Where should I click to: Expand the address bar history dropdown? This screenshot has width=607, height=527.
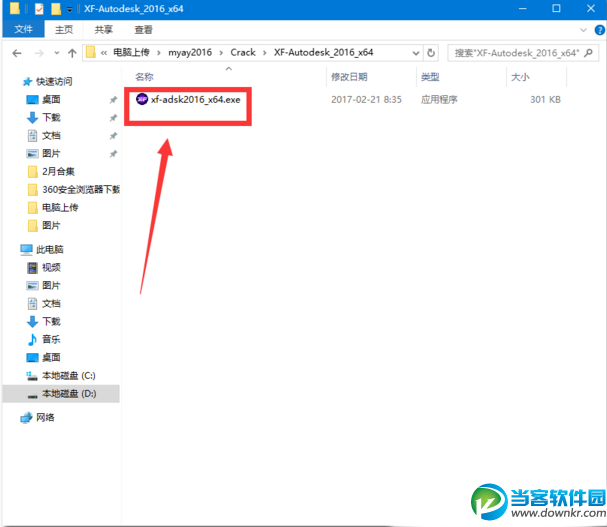coord(416,53)
